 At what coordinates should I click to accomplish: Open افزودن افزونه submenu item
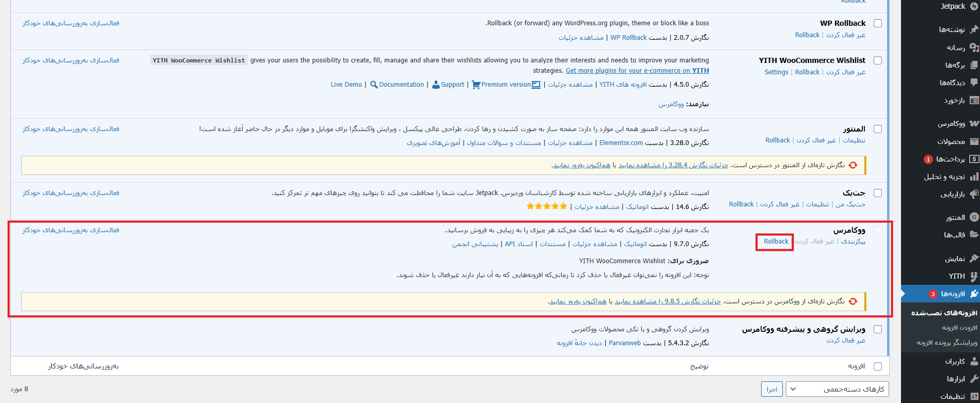(959, 328)
